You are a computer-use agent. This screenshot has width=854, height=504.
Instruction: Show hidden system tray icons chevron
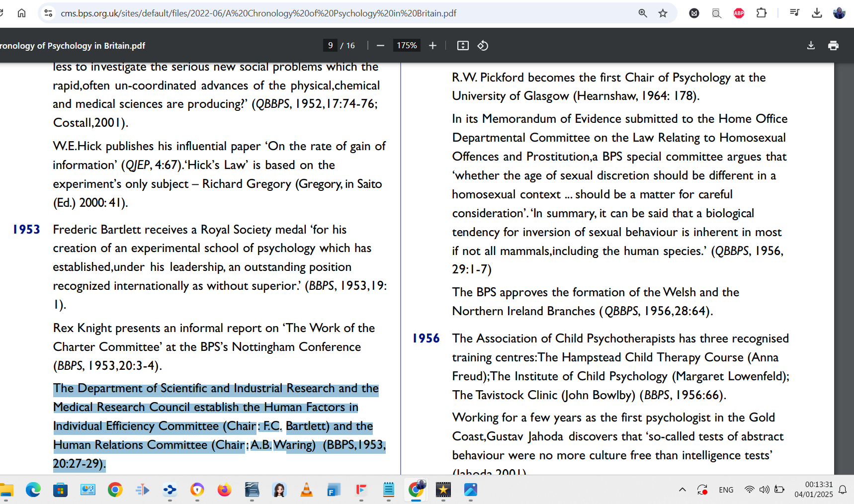[x=683, y=490]
